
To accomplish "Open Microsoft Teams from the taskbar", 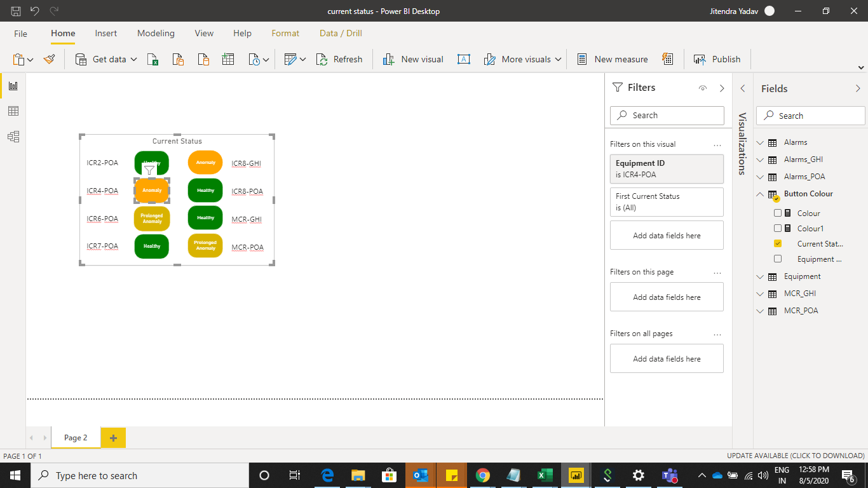I will 669,475.
